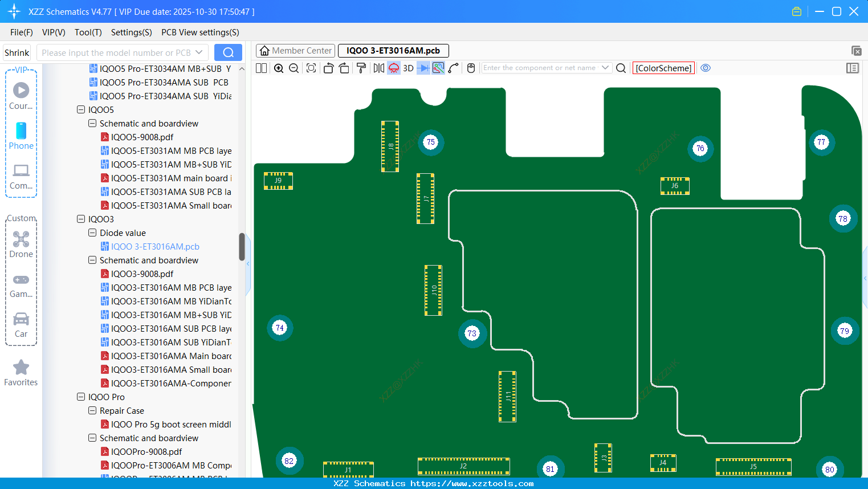Open the xzztools.com website link
Viewport: 868px width, 489px height.
pos(472,483)
